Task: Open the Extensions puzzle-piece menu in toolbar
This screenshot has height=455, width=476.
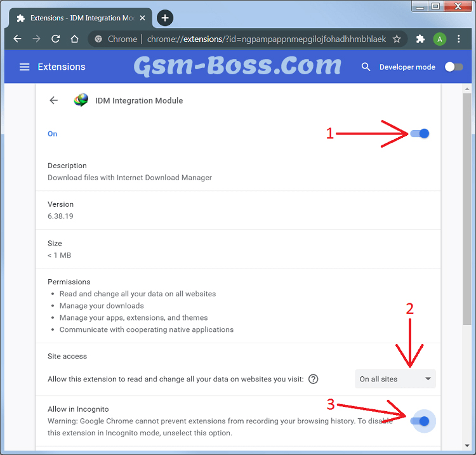Action: click(420, 39)
